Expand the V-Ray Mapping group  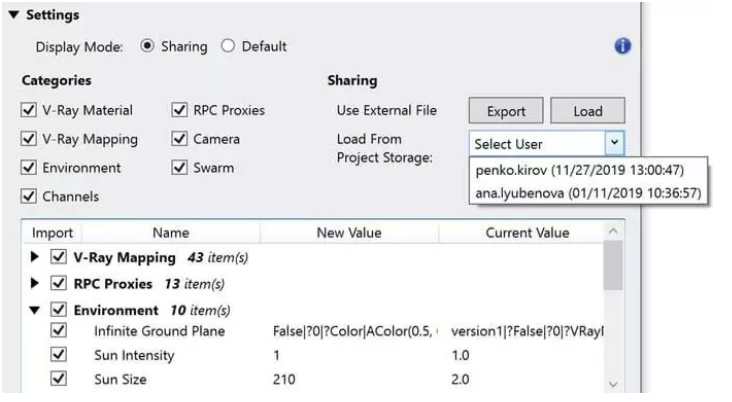[37, 258]
